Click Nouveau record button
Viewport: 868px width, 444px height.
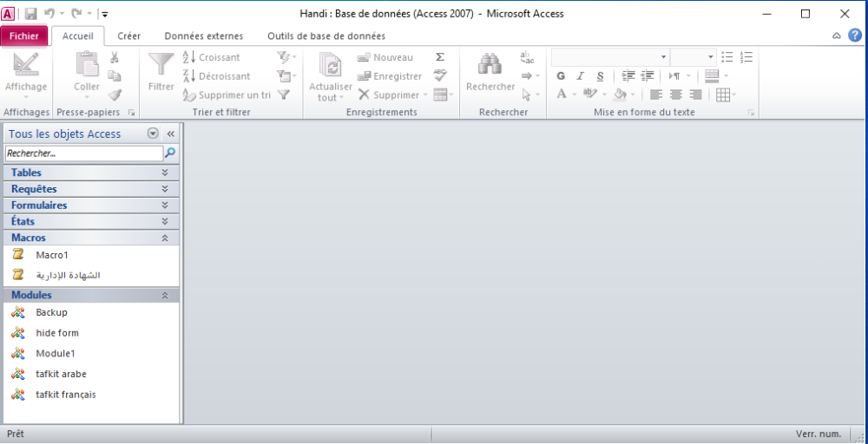coord(385,57)
